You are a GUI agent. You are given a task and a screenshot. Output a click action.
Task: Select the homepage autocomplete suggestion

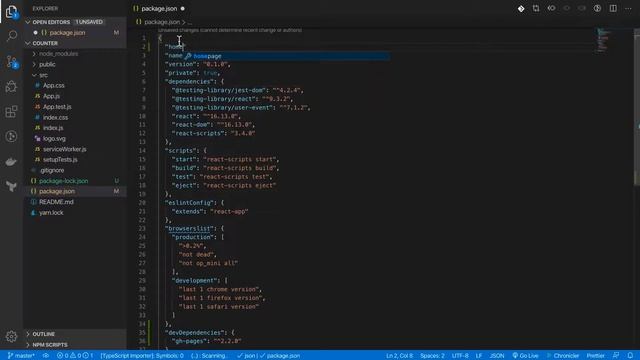pos(287,56)
